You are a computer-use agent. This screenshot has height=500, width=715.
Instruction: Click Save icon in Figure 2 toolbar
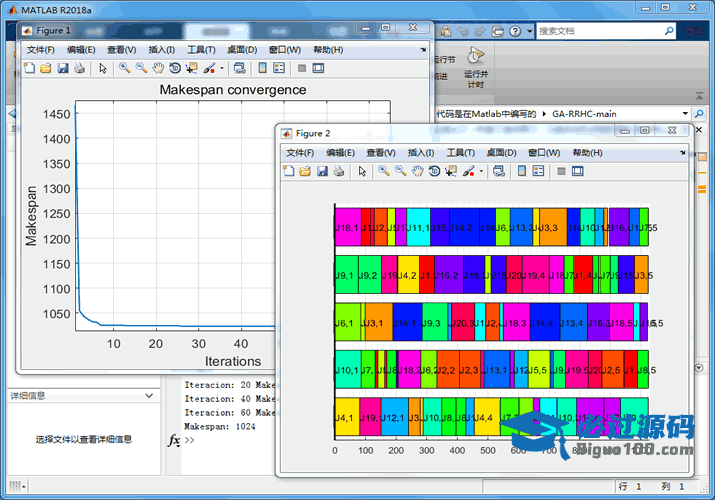click(x=322, y=171)
